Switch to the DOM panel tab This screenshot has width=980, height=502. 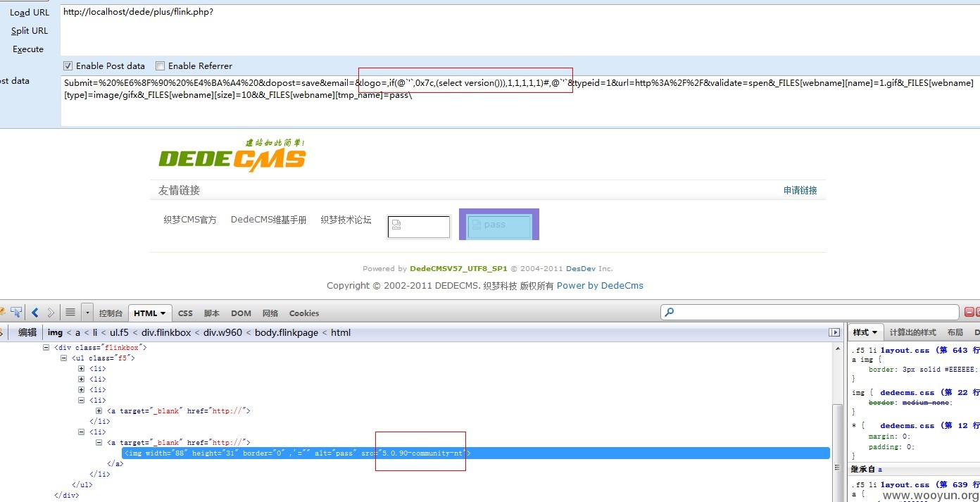point(241,313)
